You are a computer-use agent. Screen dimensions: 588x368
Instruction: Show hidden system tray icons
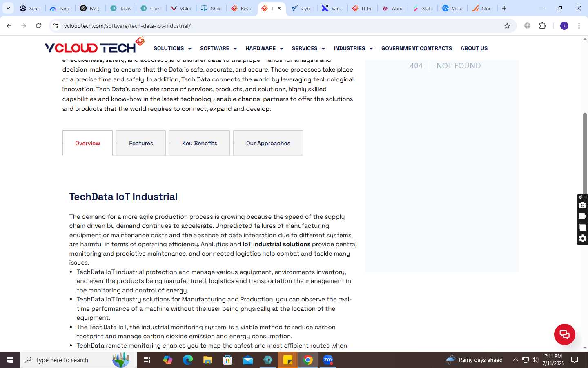click(515, 360)
